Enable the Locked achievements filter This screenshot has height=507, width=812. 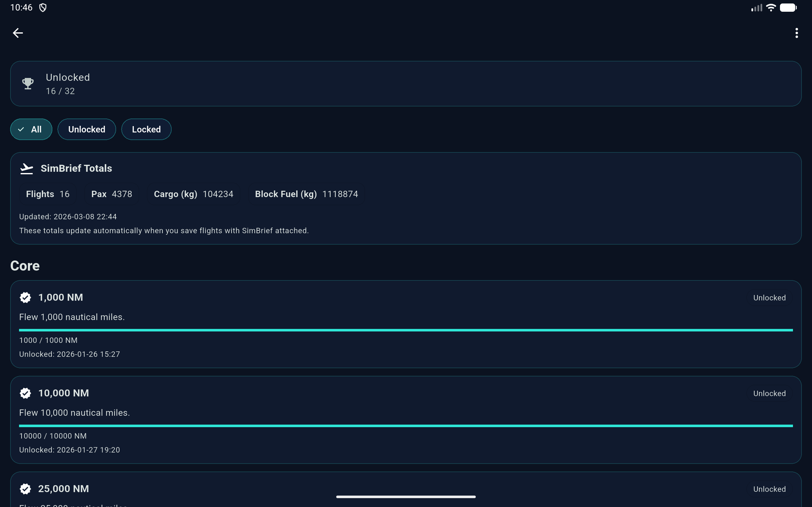(x=146, y=129)
